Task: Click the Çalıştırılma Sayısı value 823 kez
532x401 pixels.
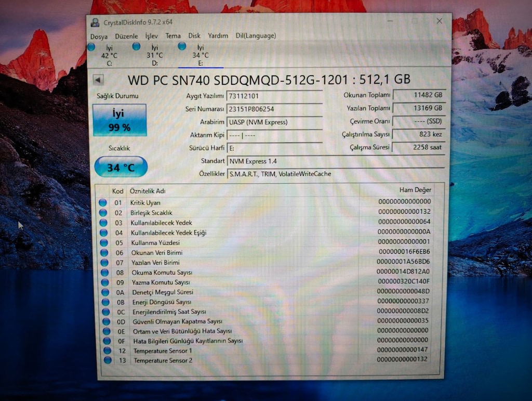Action: pos(419,134)
